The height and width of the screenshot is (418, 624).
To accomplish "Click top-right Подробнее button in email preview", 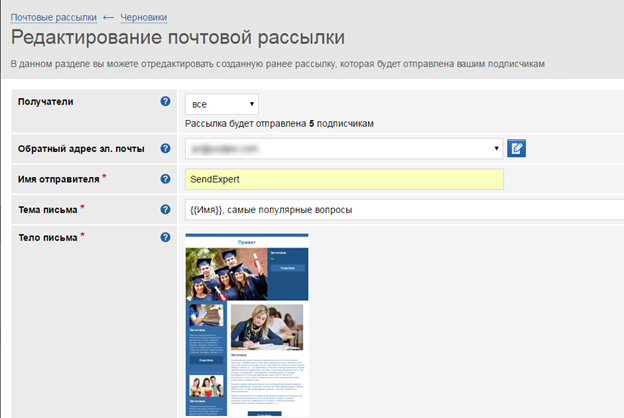I will pos(287,268).
